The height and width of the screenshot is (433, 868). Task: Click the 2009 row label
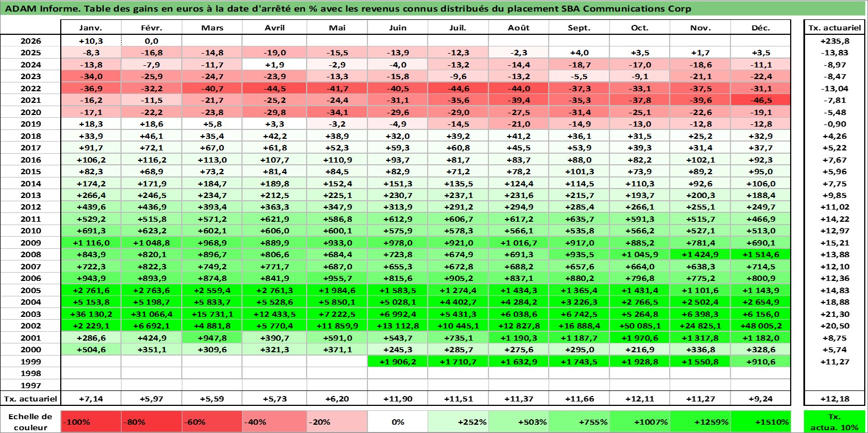30,243
